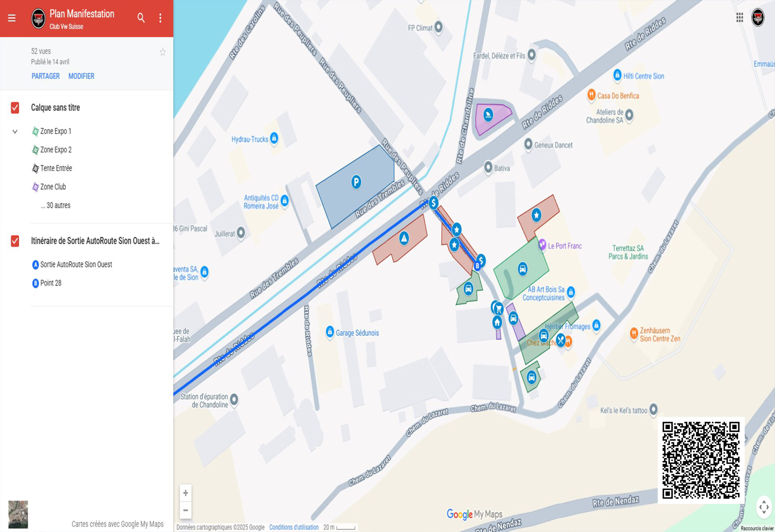Expand the '... 30 autres' items

coord(55,206)
